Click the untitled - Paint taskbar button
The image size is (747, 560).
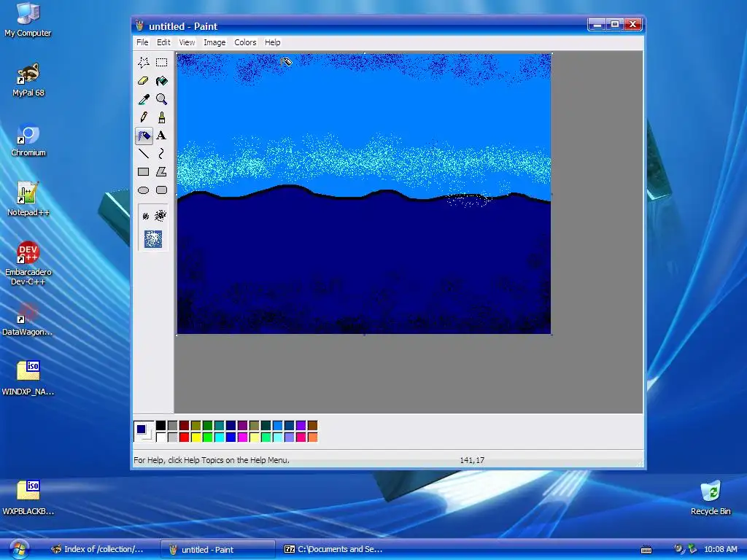(217, 549)
